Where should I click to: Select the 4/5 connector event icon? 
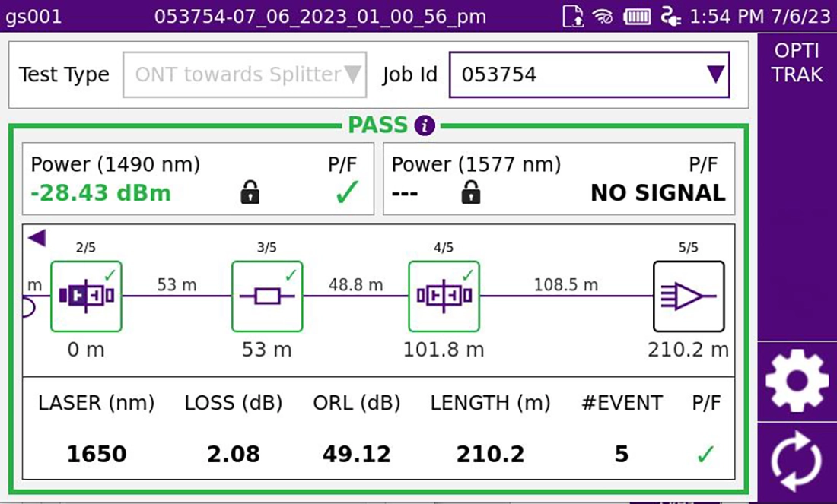point(444,296)
